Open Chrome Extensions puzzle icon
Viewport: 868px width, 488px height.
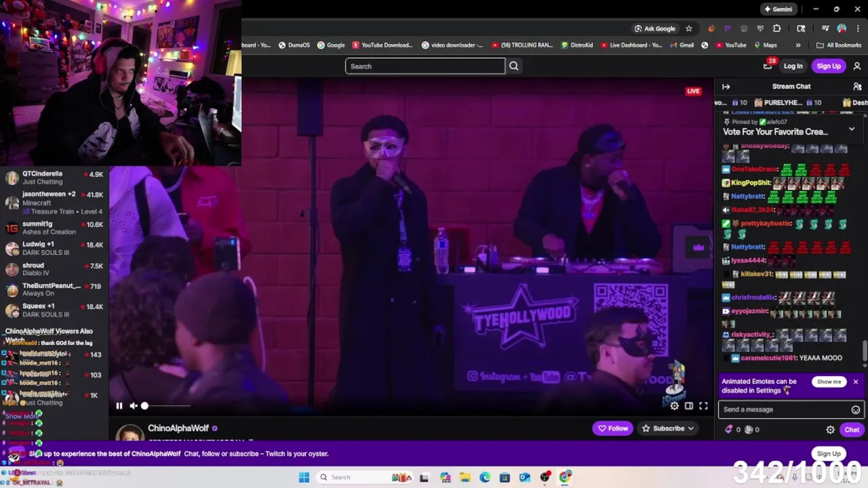click(x=777, y=28)
